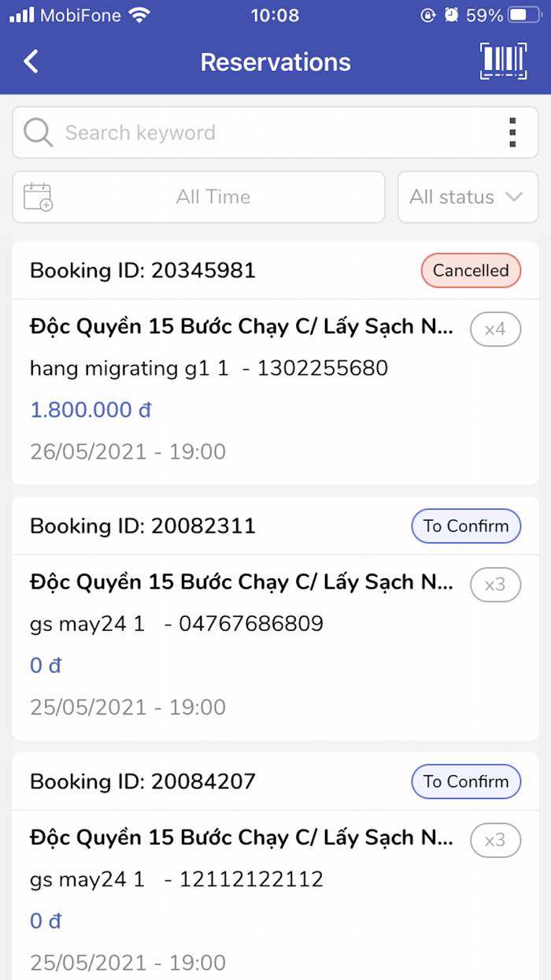Tap Booking ID: 20345981
This screenshot has width=551, height=980.
(142, 270)
